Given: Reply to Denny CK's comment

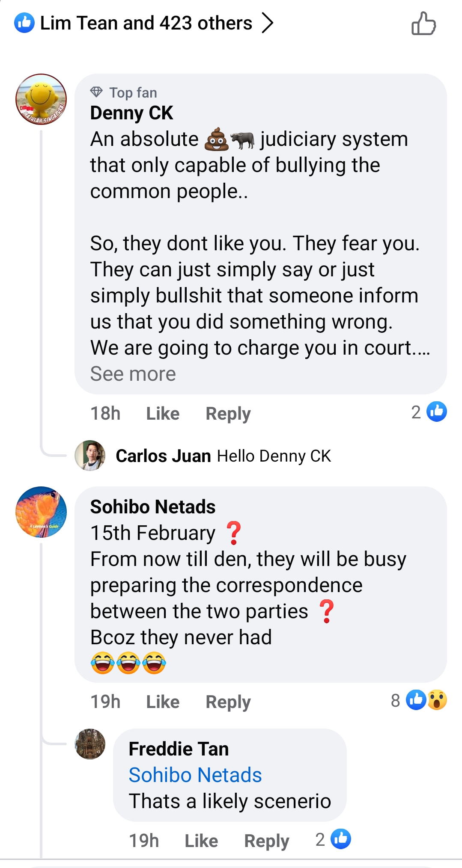Looking at the screenshot, I should (x=228, y=414).
